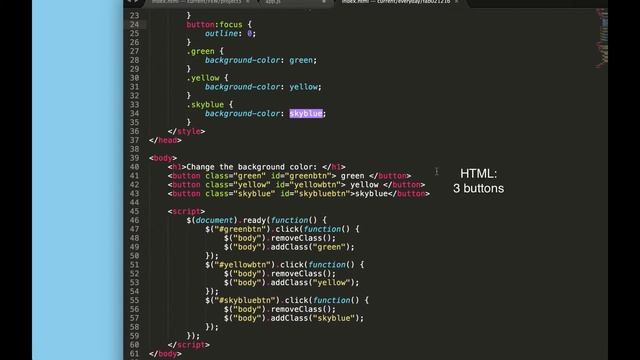Click line number 24 in the gutter
640x360 pixels.
134,24
